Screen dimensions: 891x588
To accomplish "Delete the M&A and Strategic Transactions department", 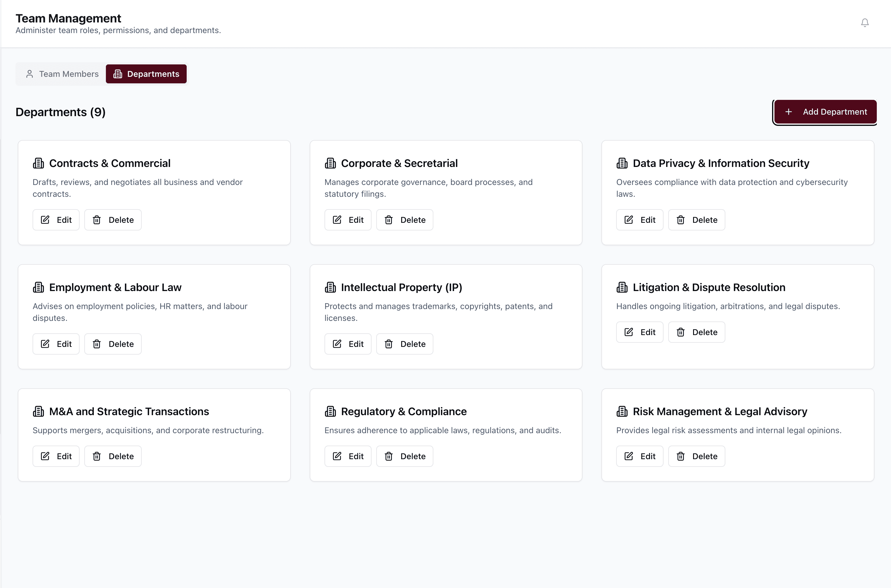I will pyautogui.click(x=113, y=456).
